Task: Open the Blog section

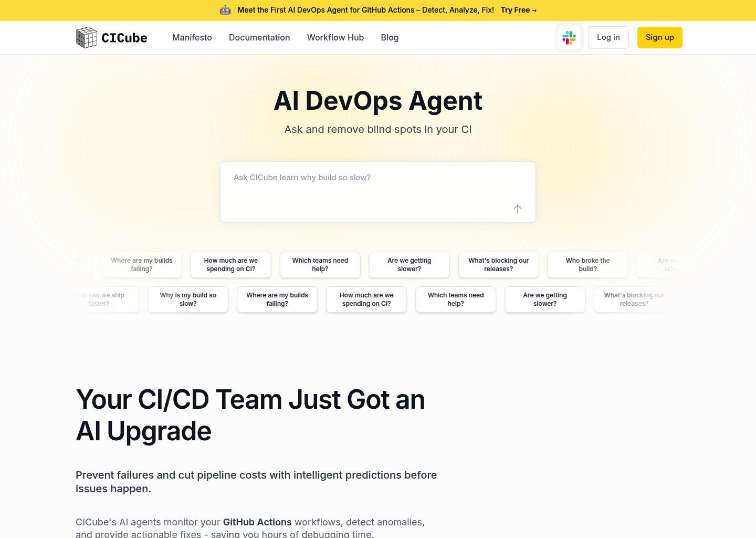Action: (390, 37)
